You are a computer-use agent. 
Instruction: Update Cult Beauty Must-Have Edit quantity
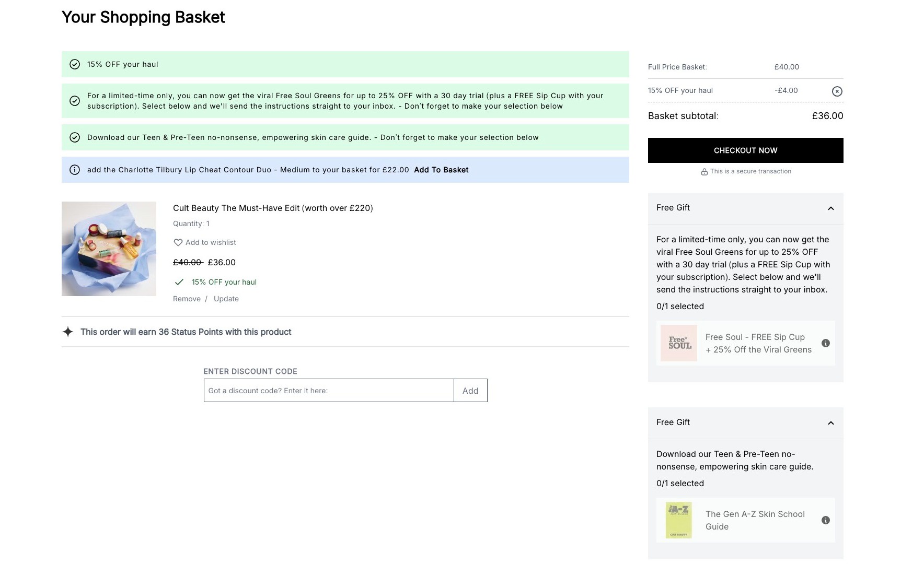coord(226,299)
